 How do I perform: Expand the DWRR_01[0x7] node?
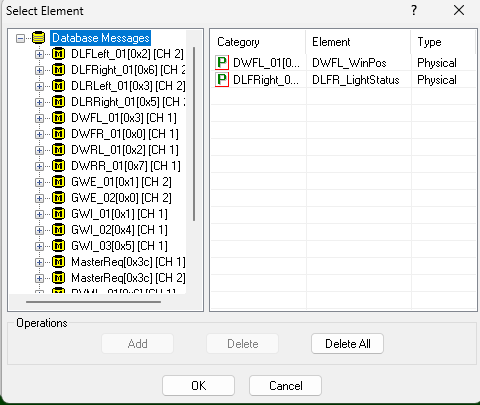[39, 166]
